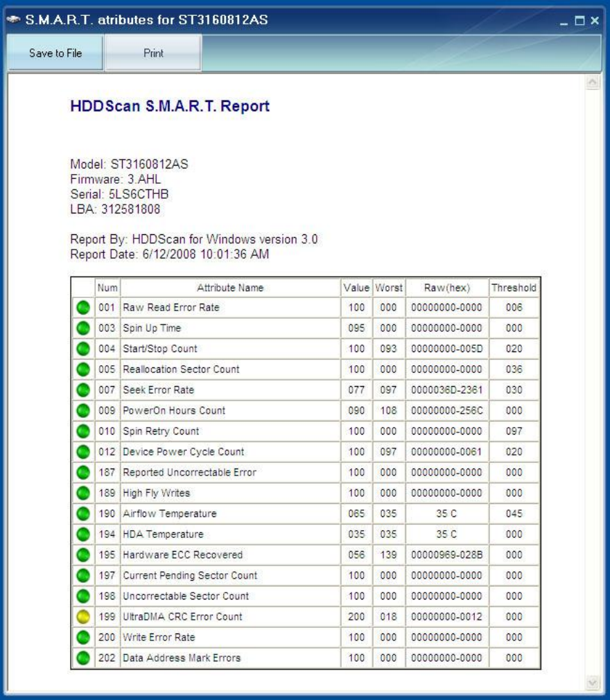Click green status icon for PowerOn Hours Count
This screenshot has width=610, height=700.
83,410
